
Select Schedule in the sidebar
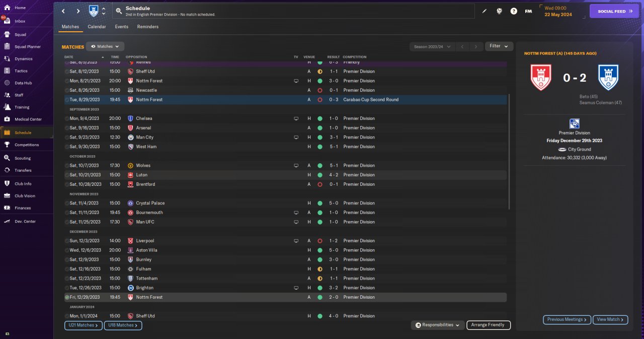[x=26, y=132]
